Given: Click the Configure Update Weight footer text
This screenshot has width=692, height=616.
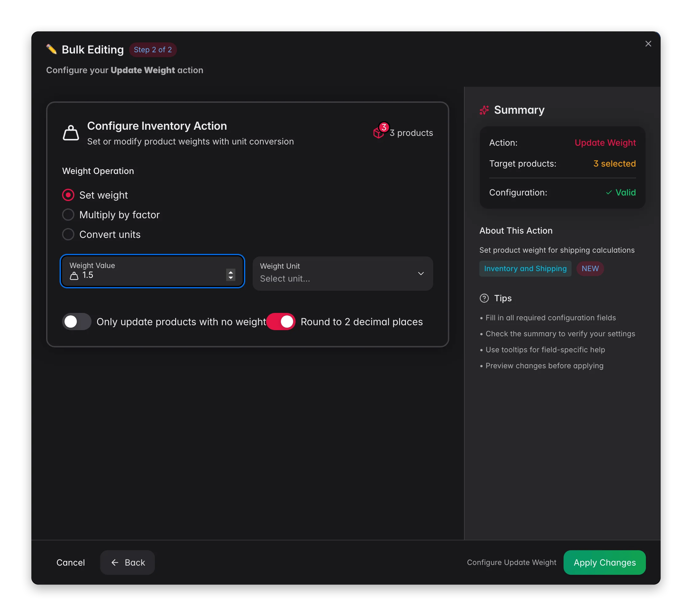Looking at the screenshot, I should pyautogui.click(x=512, y=562).
